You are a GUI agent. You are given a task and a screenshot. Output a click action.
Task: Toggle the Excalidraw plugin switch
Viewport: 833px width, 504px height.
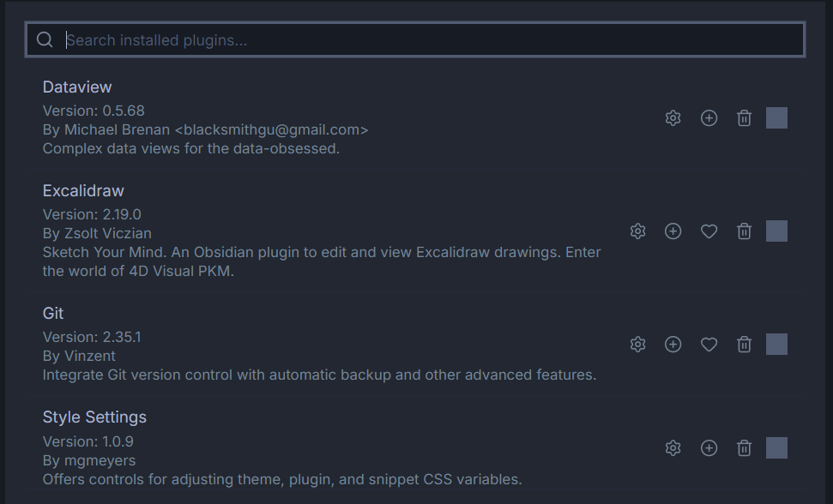pyautogui.click(x=776, y=231)
